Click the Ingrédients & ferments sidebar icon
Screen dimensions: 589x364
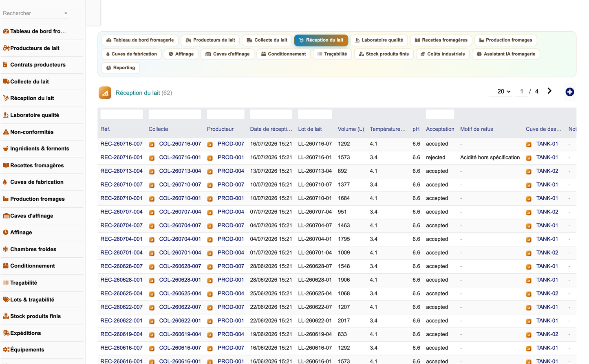click(6, 149)
